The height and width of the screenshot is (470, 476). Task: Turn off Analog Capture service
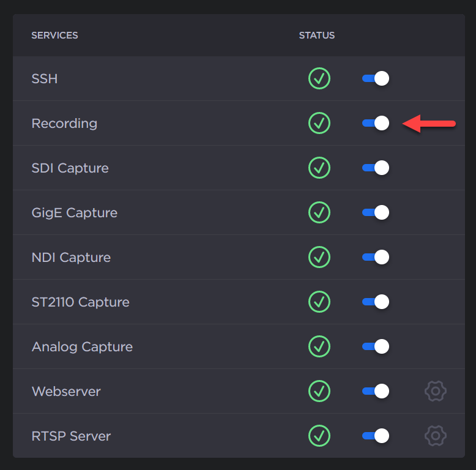click(x=376, y=346)
